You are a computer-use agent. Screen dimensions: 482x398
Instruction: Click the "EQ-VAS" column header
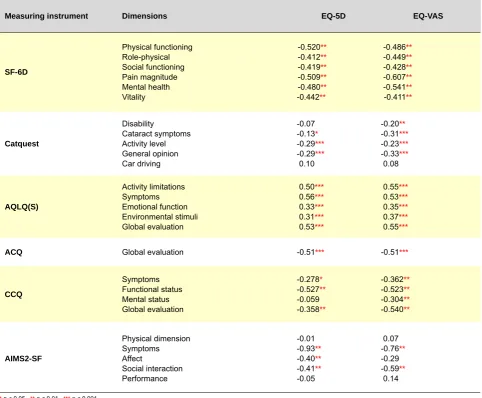(428, 16)
